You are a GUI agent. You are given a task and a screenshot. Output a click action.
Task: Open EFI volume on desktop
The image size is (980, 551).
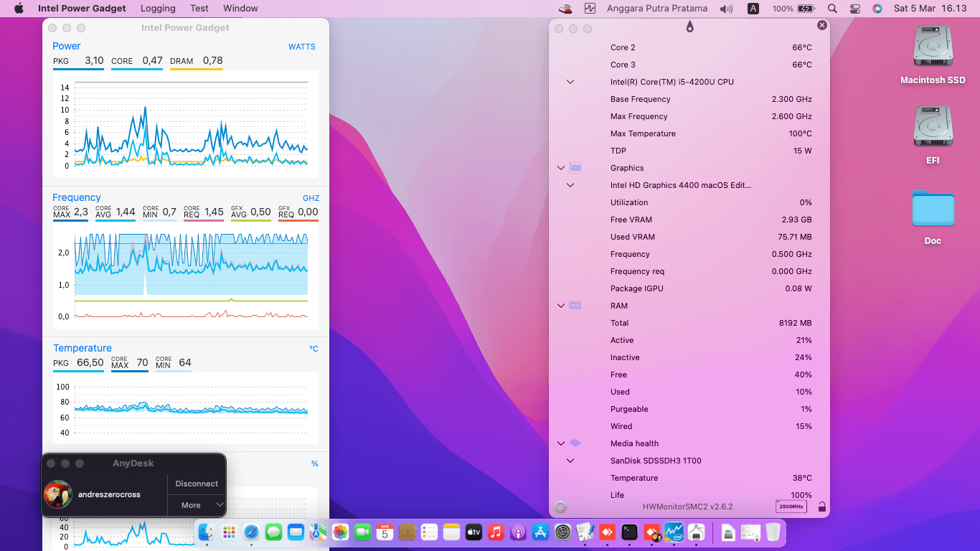(x=933, y=136)
